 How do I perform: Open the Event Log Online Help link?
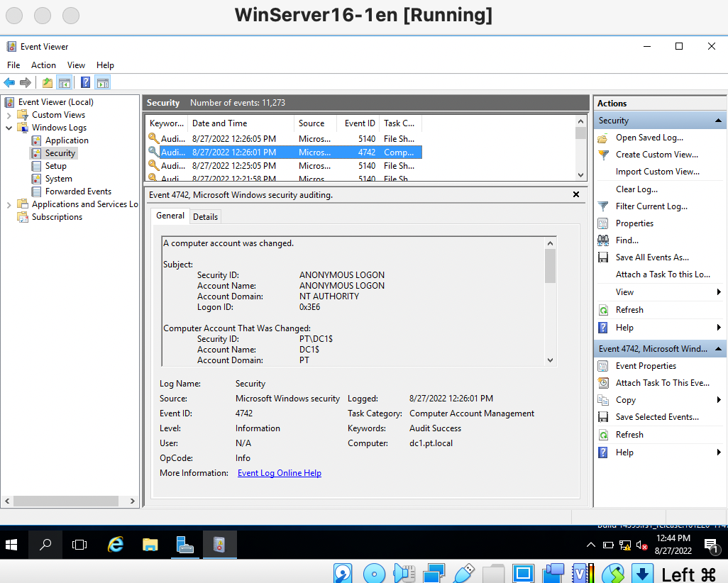[x=280, y=473]
